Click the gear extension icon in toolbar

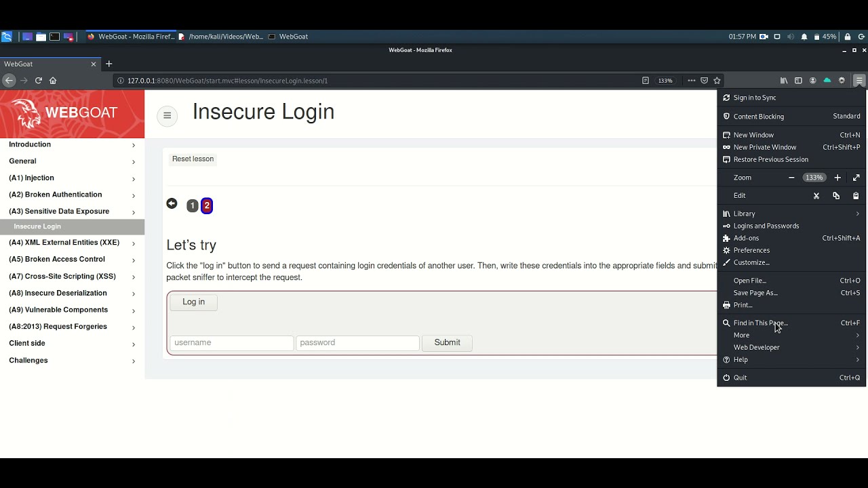point(842,80)
